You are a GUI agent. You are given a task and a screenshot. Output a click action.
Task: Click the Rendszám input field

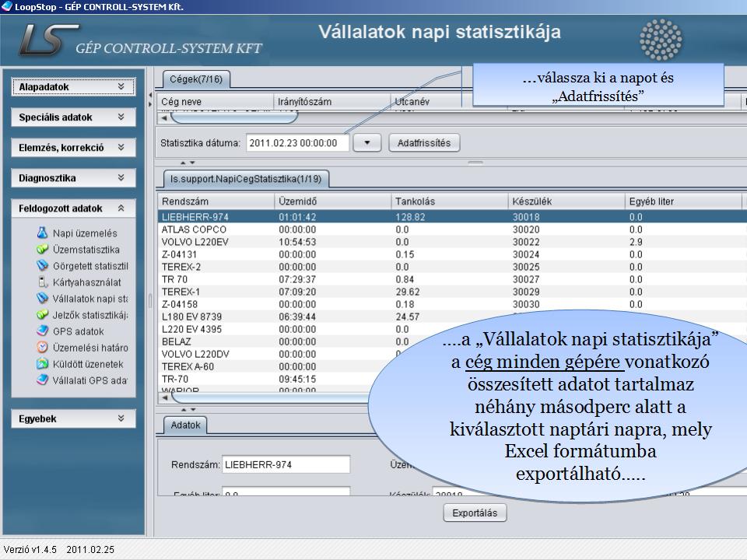coord(286,465)
